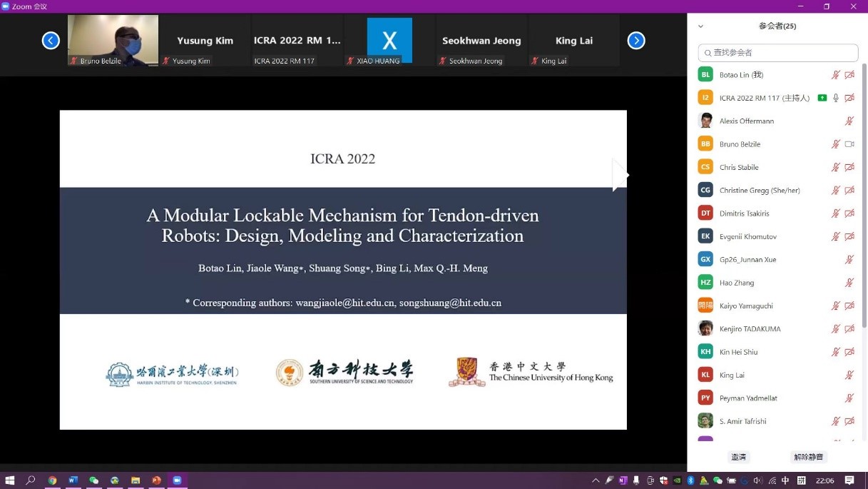Open WeChat from the taskbar
The height and width of the screenshot is (489, 868).
(x=94, y=480)
